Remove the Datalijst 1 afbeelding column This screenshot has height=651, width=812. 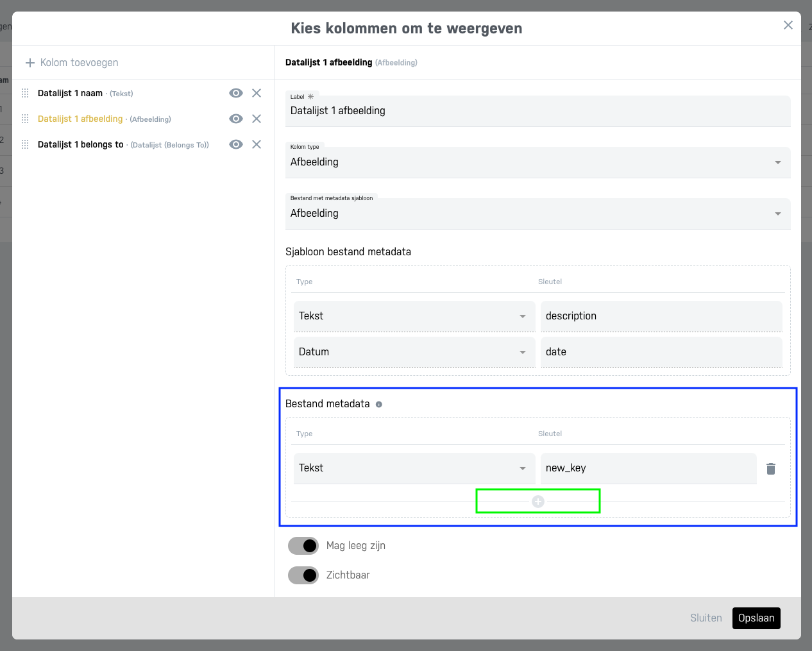tap(257, 119)
